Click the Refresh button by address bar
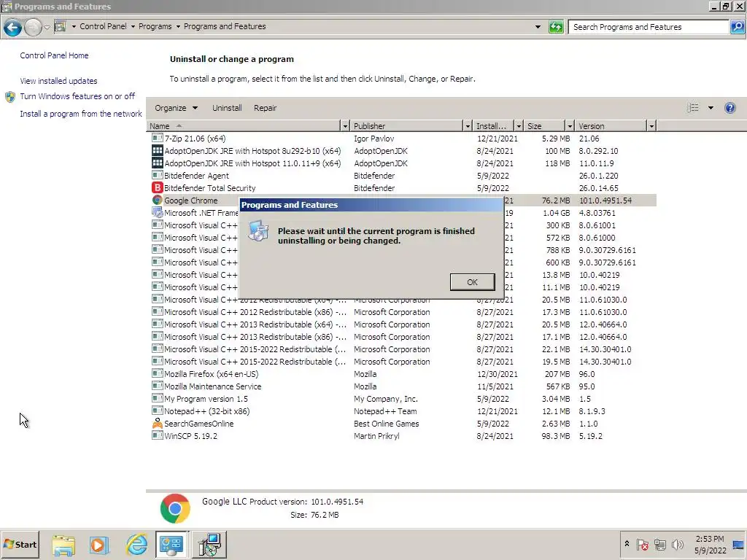The width and height of the screenshot is (747, 560). [555, 27]
